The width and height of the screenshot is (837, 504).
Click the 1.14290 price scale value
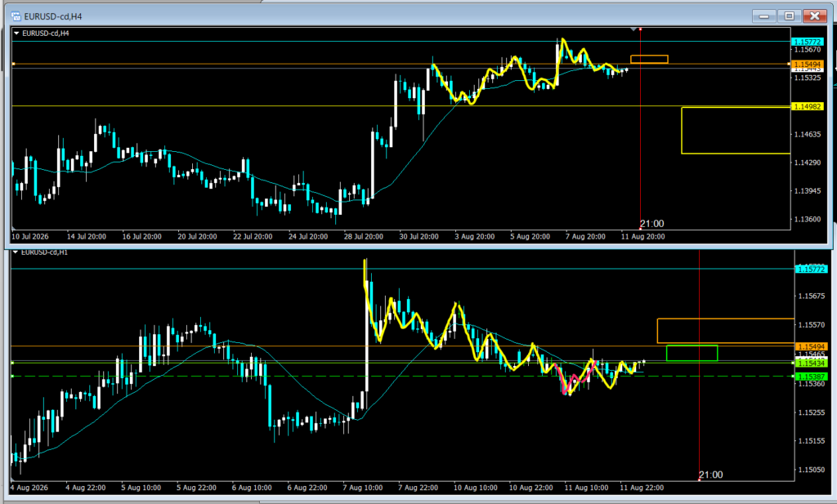[x=807, y=163]
